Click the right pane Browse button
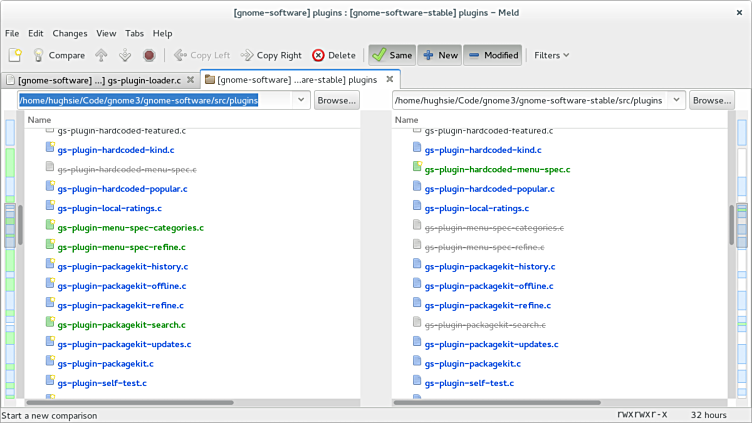 point(711,100)
